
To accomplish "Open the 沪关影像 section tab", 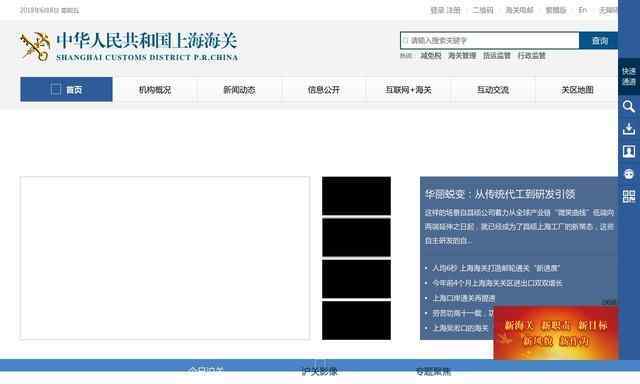I will 320,371.
